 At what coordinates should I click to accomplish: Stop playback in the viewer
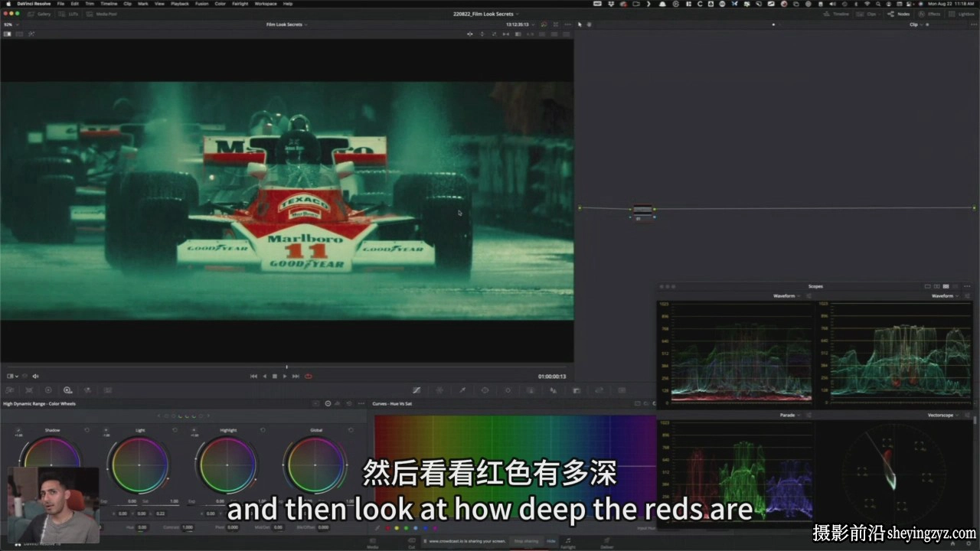coord(275,376)
